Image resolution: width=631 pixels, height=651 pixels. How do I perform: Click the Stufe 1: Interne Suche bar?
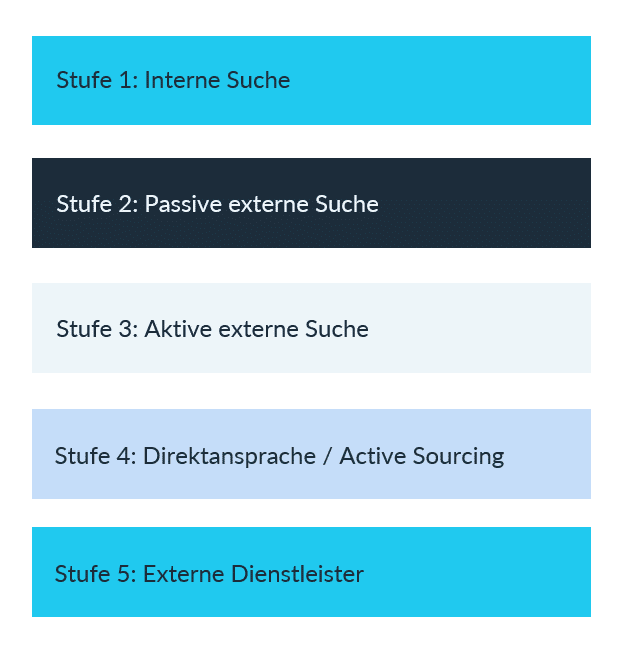[x=311, y=81]
